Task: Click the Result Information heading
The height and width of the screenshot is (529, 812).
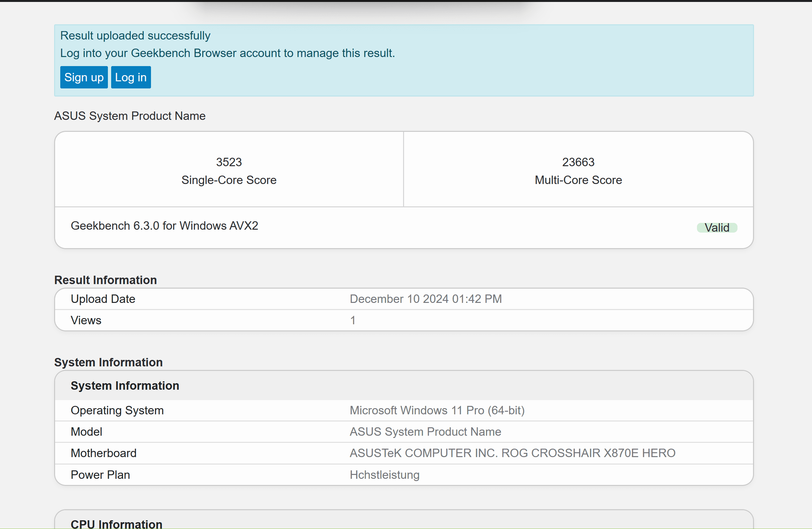Action: click(106, 280)
